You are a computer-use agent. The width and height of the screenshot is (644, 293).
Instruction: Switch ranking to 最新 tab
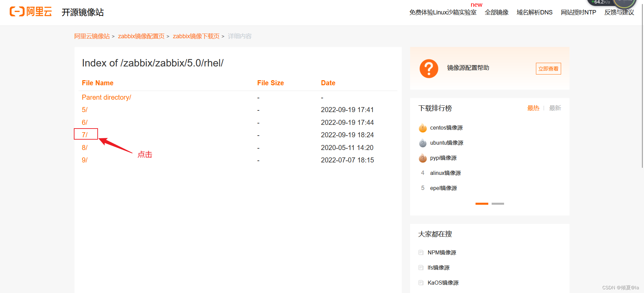(x=555, y=108)
